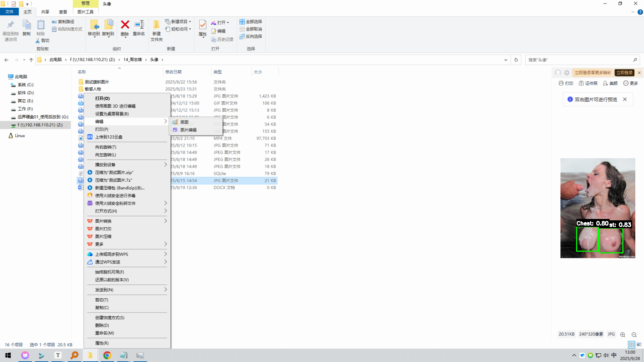This screenshot has height=362, width=644.
Task: Expand the address bar history dropdown
Action: pos(505,60)
